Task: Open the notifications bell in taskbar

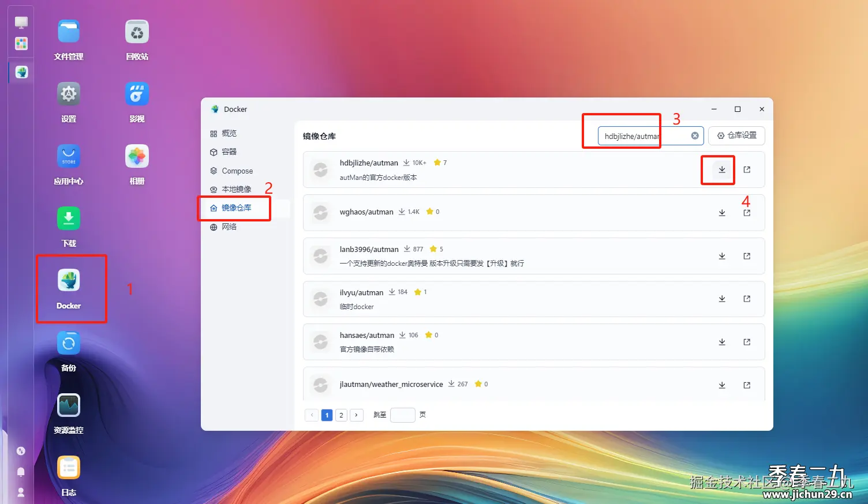Action: tap(21, 472)
